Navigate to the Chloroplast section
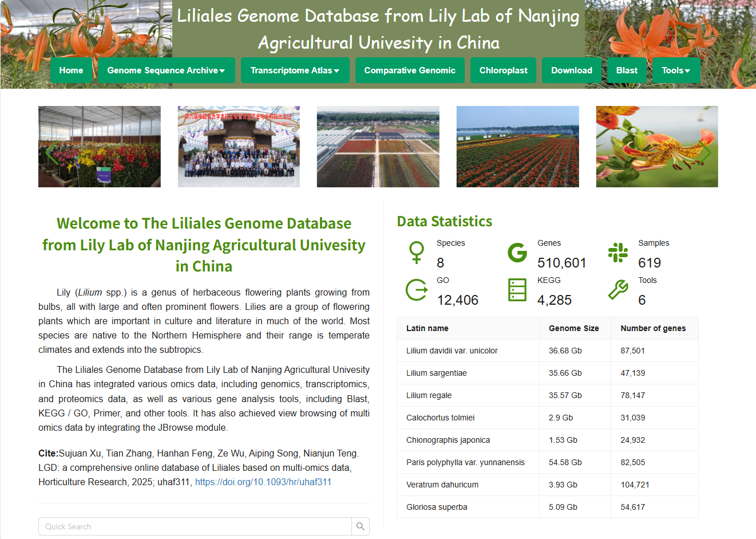756x539 pixels. point(503,70)
